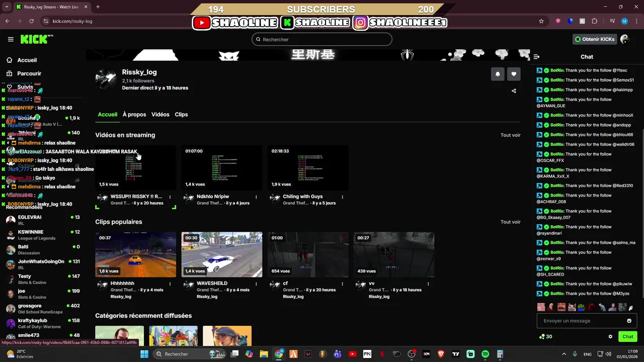Image resolution: width=644 pixels, height=362 pixels.
Task: Open Netflix from the taskbar
Action: pyautogui.click(x=382, y=354)
